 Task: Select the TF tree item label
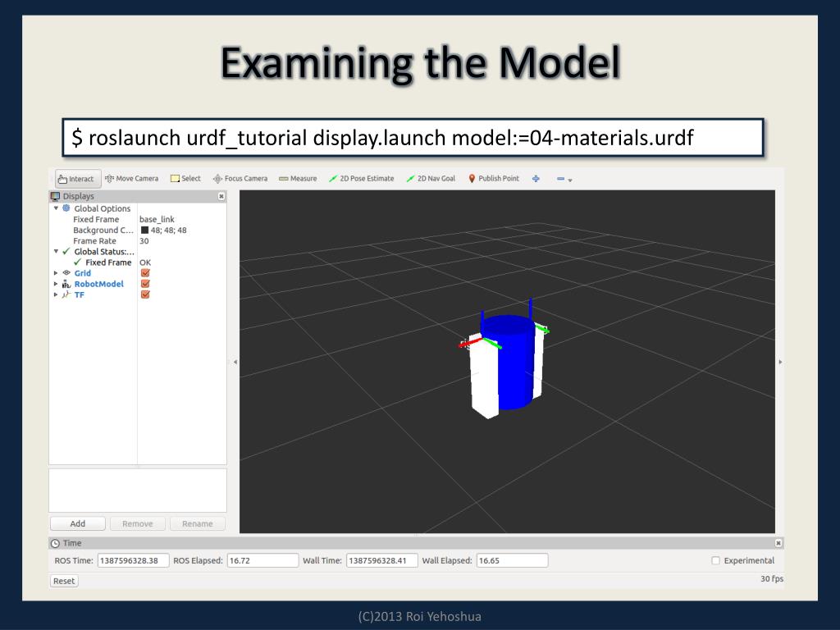tap(80, 294)
